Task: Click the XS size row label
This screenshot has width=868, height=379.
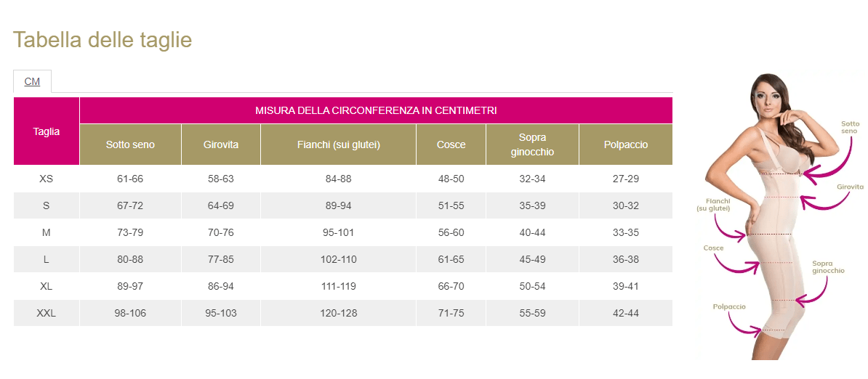Action: [x=47, y=179]
